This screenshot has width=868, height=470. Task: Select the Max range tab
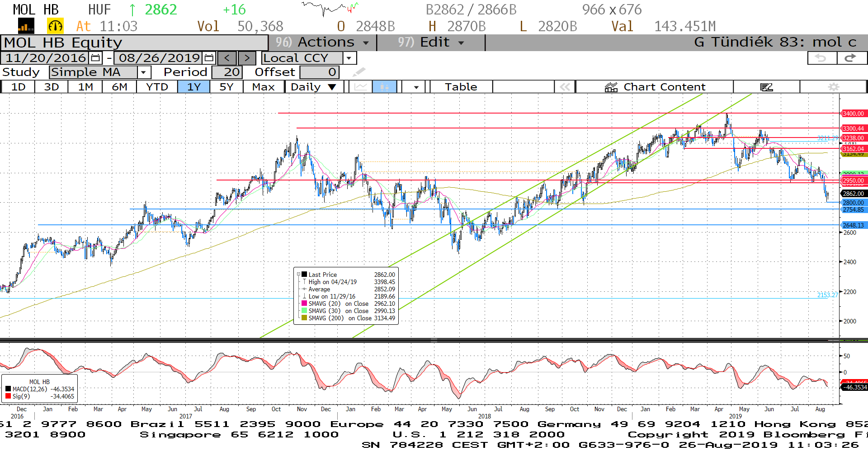pyautogui.click(x=264, y=87)
